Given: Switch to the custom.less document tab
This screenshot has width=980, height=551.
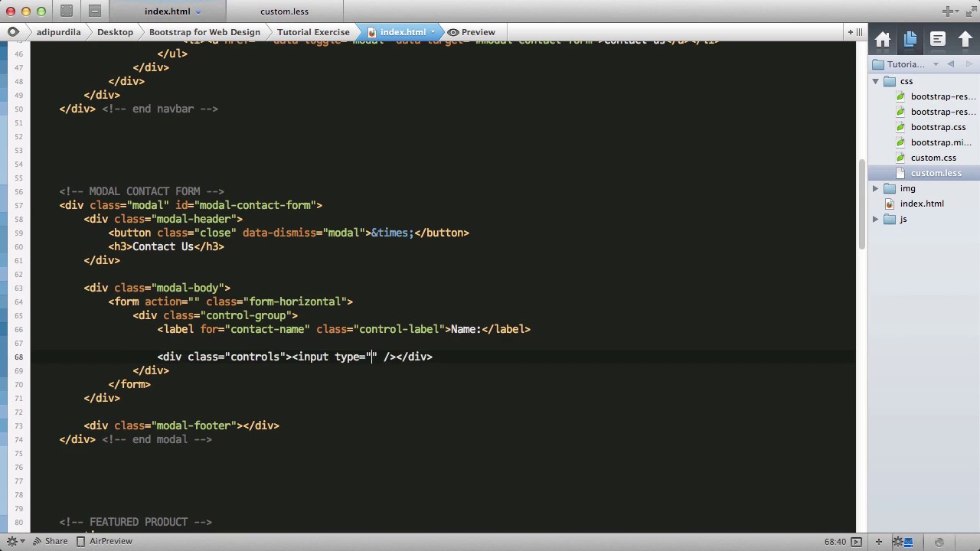Looking at the screenshot, I should [284, 11].
